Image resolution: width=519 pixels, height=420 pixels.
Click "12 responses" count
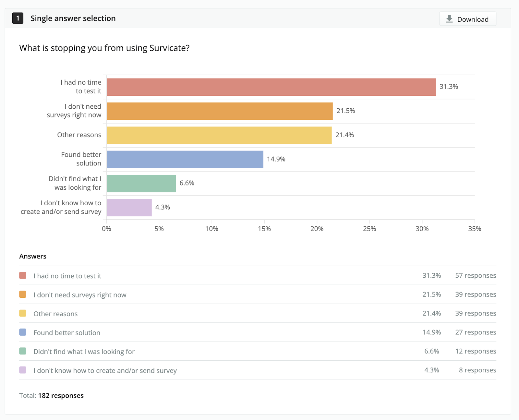tap(476, 351)
